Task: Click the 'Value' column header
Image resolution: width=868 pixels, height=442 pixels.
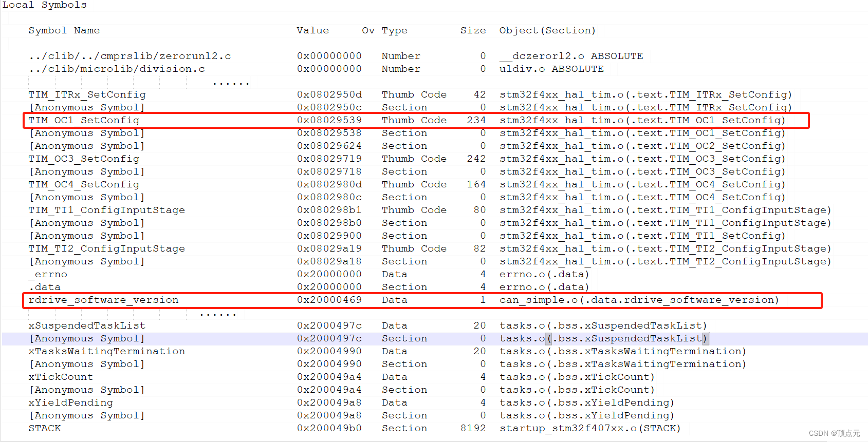Action: 312,31
